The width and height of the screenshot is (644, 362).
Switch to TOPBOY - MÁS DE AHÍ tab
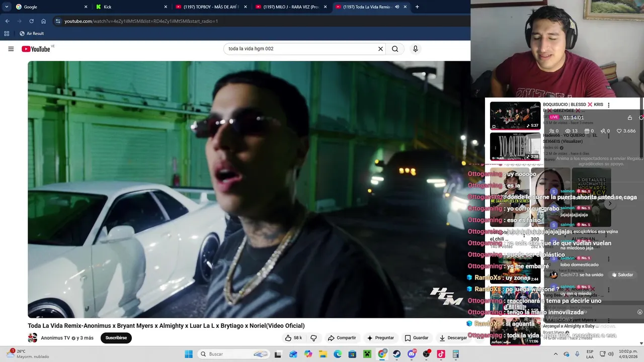point(210,7)
